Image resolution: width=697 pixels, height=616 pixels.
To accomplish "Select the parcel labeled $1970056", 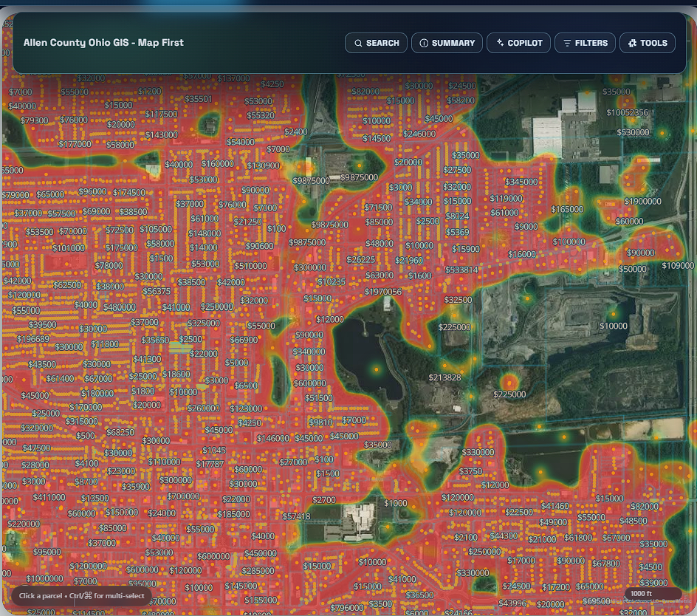I will pyautogui.click(x=382, y=292).
